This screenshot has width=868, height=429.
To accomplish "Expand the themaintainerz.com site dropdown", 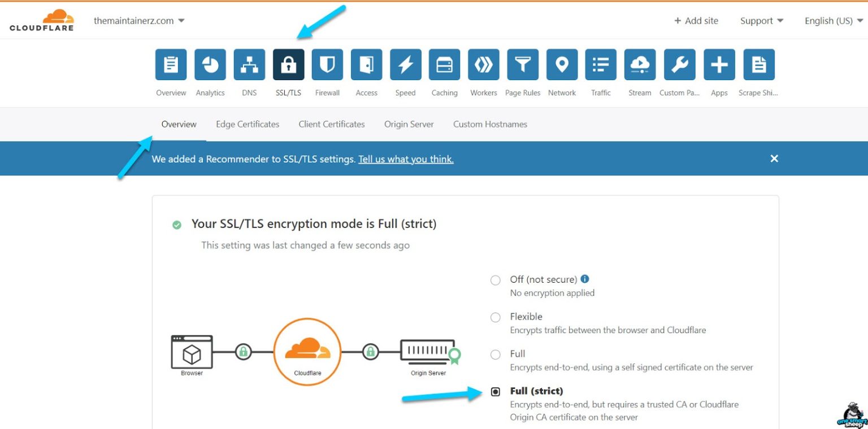I will point(139,21).
